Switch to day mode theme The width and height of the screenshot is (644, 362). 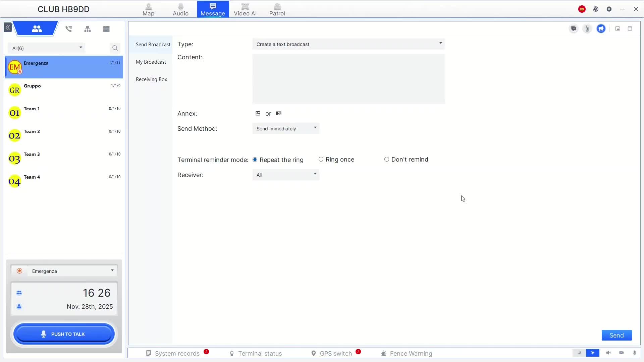(593, 353)
